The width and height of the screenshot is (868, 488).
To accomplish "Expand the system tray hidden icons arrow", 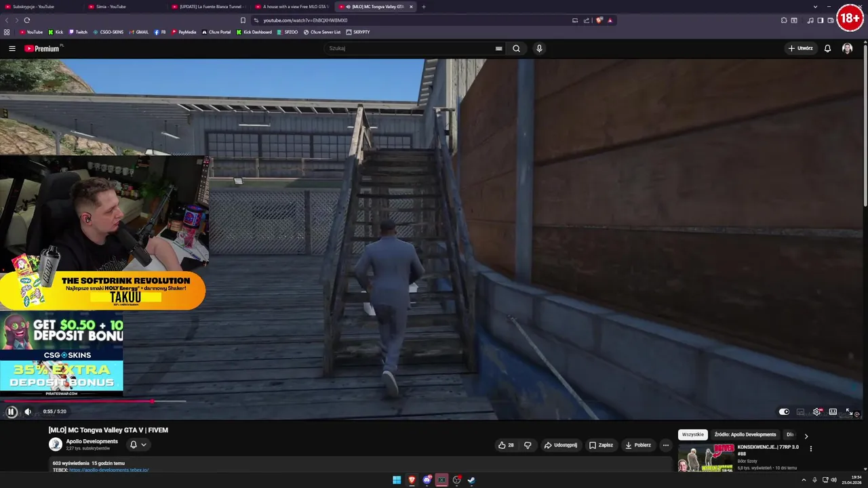I will pyautogui.click(x=805, y=480).
